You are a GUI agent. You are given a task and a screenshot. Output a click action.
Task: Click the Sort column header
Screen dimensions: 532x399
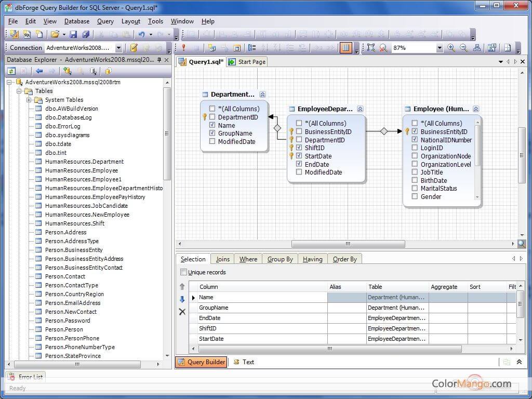[487, 287]
